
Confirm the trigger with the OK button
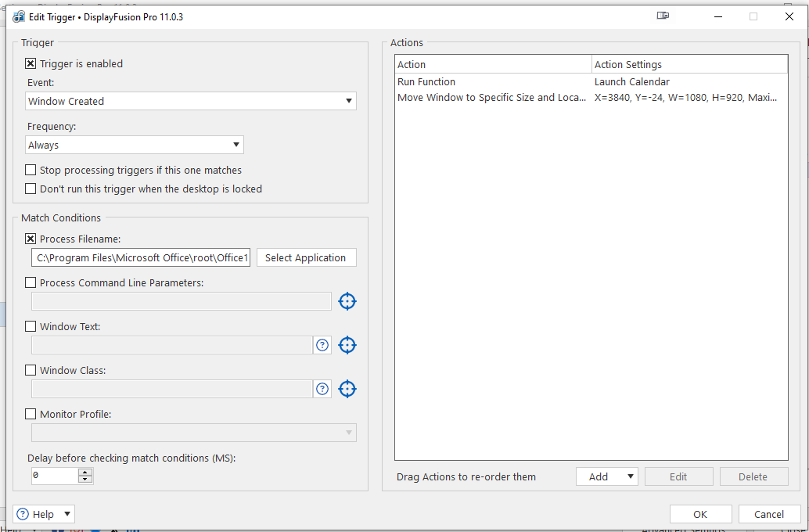tap(700, 514)
